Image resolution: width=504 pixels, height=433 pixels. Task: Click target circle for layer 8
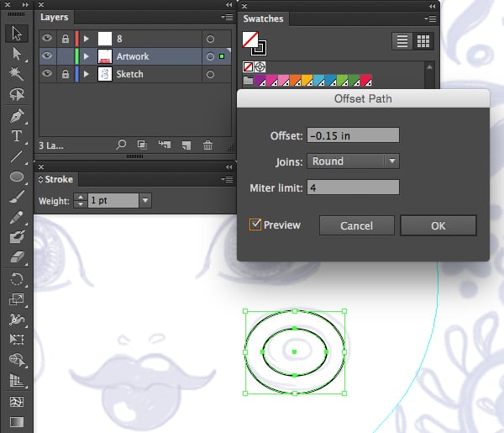(210, 39)
